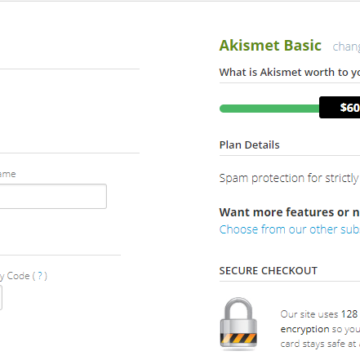Click Want more features bold question text
This screenshot has height=360, width=360.
(x=290, y=212)
